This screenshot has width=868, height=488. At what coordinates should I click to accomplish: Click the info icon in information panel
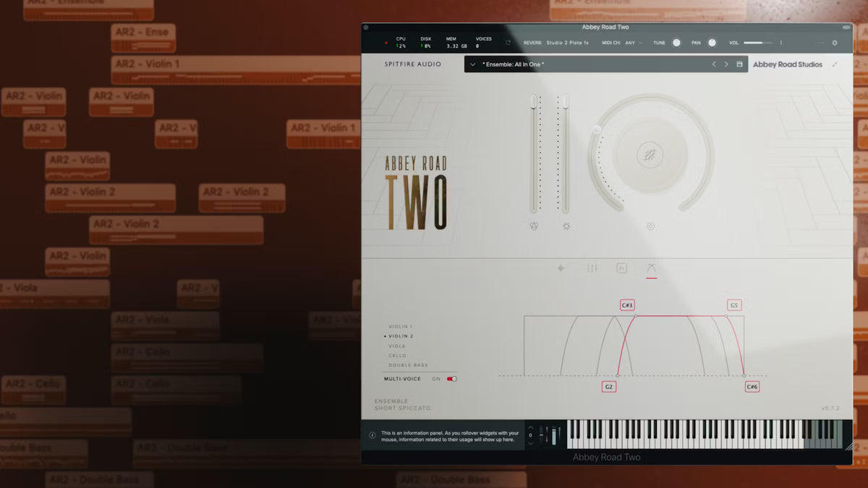click(x=373, y=435)
